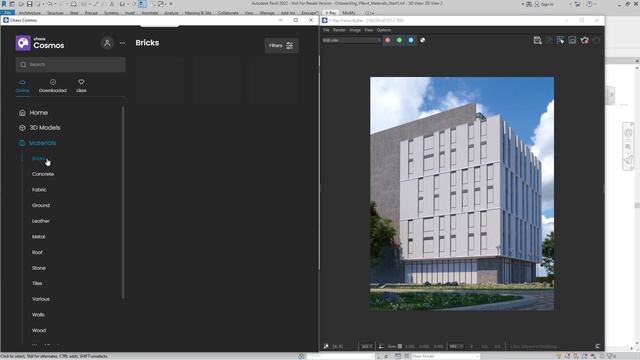Open the Manage ribbon tab
This screenshot has height=360, width=640.
(267, 13)
